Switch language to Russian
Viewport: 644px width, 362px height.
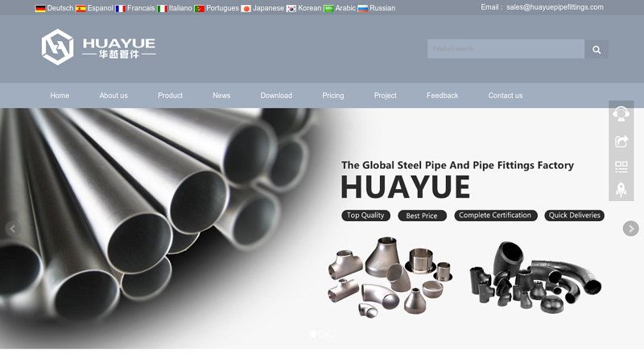click(382, 8)
